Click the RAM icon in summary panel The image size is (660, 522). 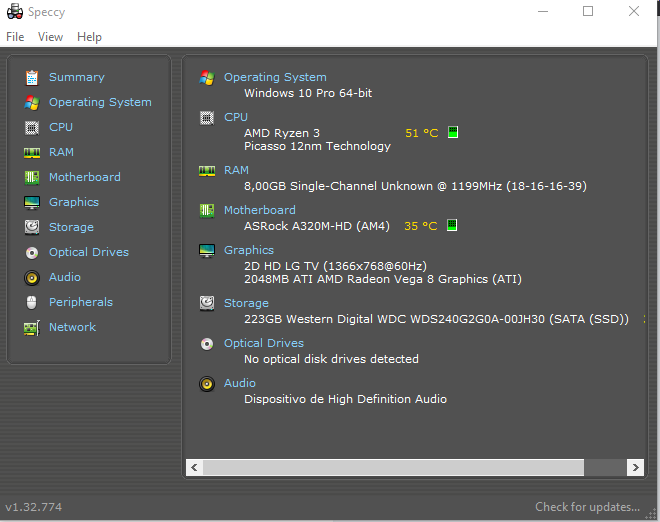[x=207, y=170]
